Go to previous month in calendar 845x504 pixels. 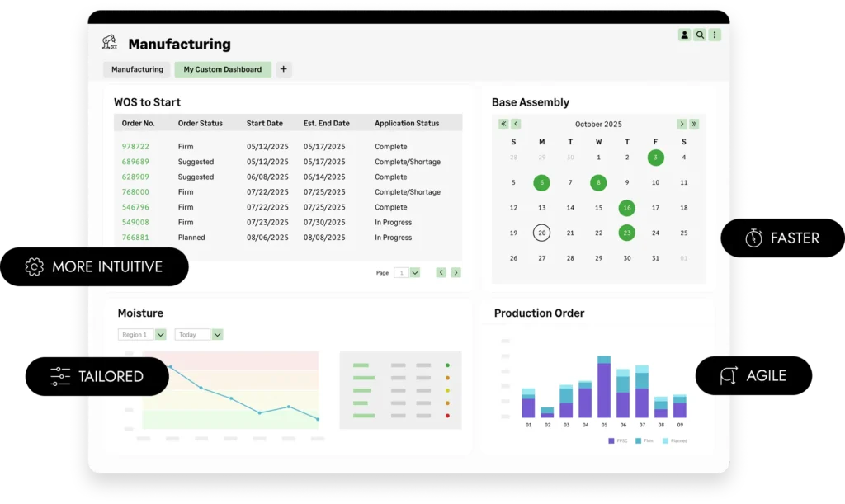[516, 124]
